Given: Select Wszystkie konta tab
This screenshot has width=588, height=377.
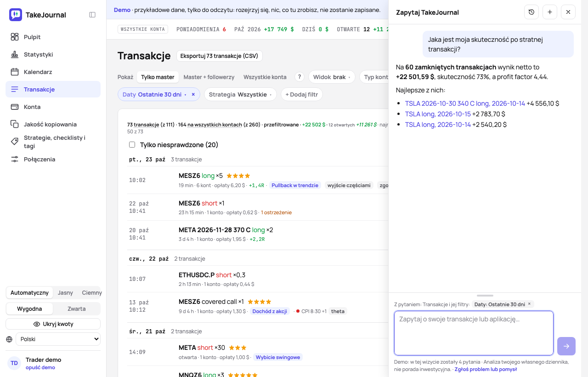Looking at the screenshot, I should [x=265, y=77].
